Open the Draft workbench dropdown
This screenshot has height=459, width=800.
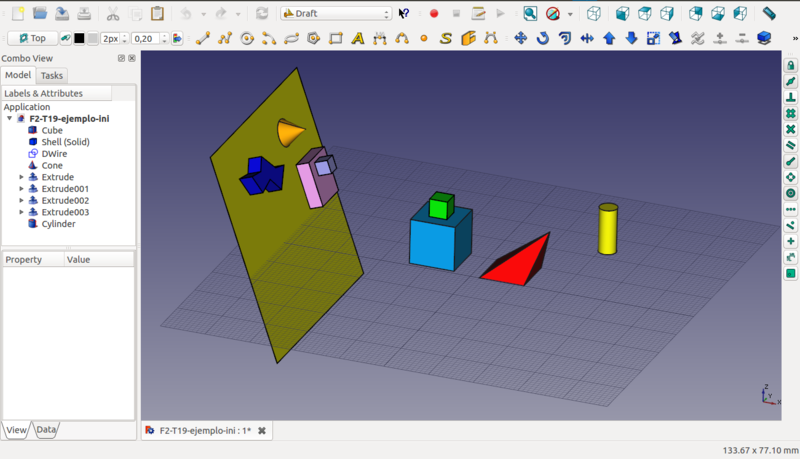coord(336,14)
